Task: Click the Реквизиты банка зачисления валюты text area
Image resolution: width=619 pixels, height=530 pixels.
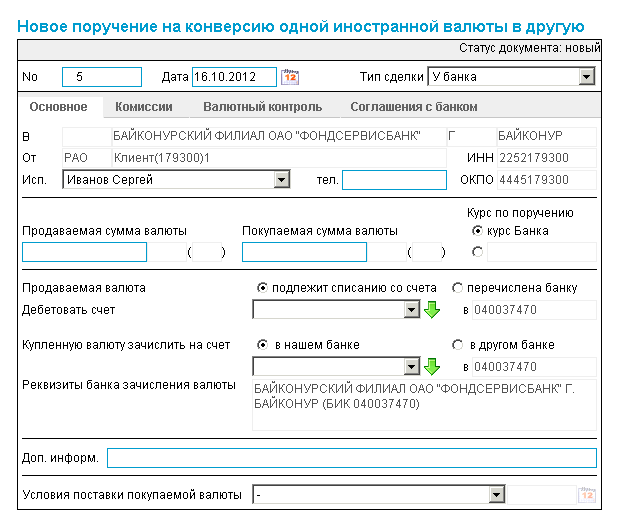Action: tap(424, 405)
